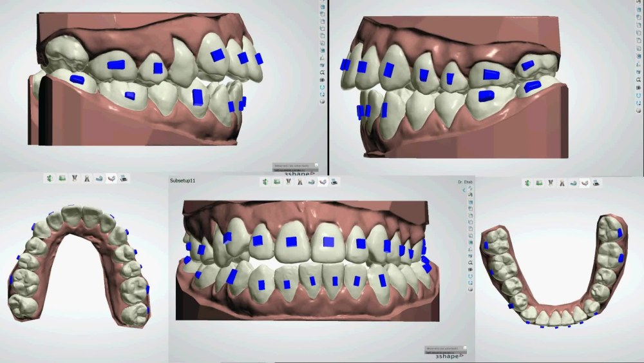The width and height of the screenshot is (644, 363).
Task: Select highlighted pink arch icon in upper-arch panel toolbar
Action: coord(111,179)
